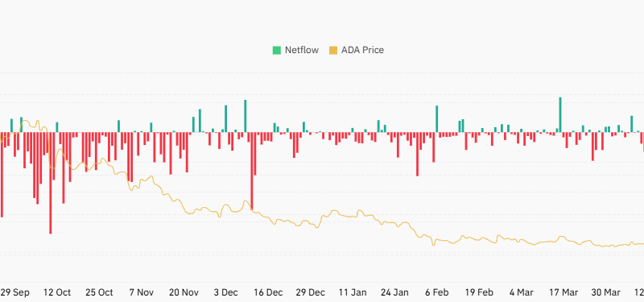This screenshot has width=644, height=302.
Task: Select the 17 Mar date label
Action: (x=563, y=292)
